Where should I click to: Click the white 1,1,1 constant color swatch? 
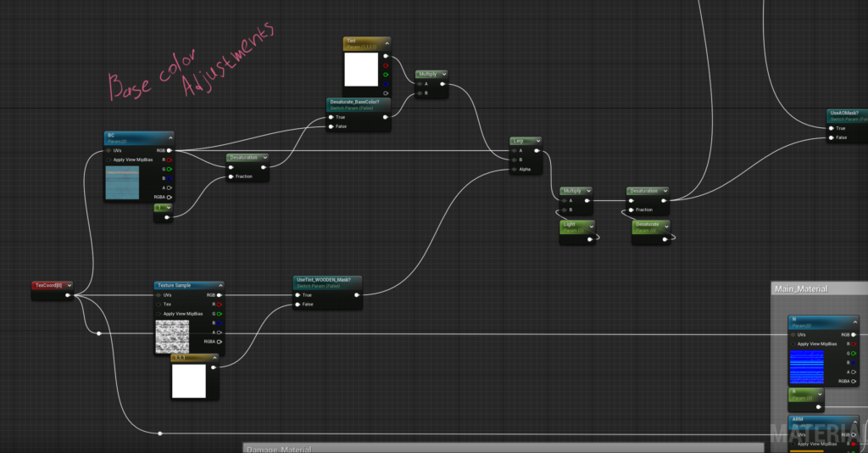[189, 381]
